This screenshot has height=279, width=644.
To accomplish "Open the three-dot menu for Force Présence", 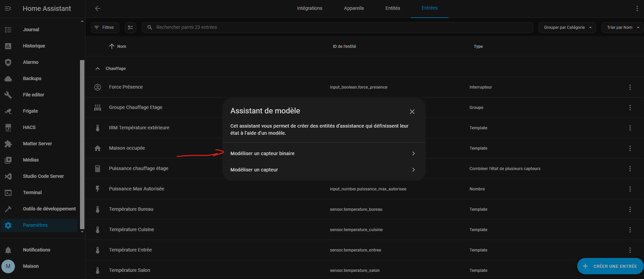I will (x=630, y=87).
